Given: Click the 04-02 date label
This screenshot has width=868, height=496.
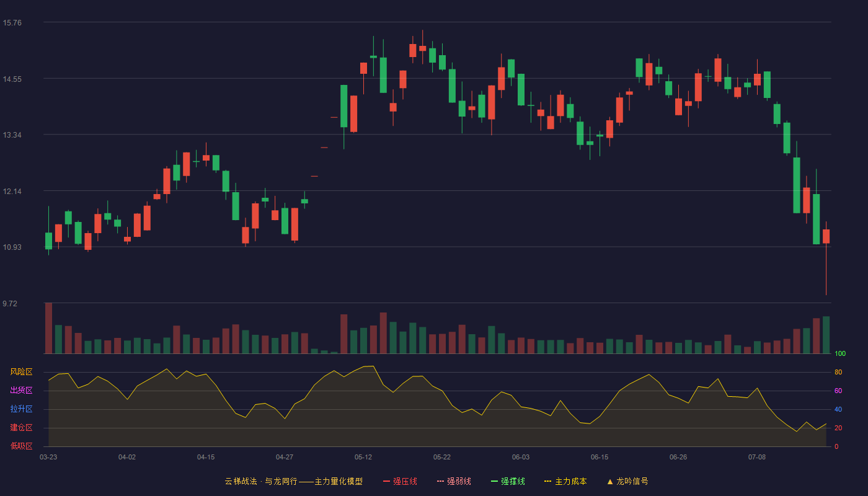Looking at the screenshot, I should pyautogui.click(x=127, y=457).
